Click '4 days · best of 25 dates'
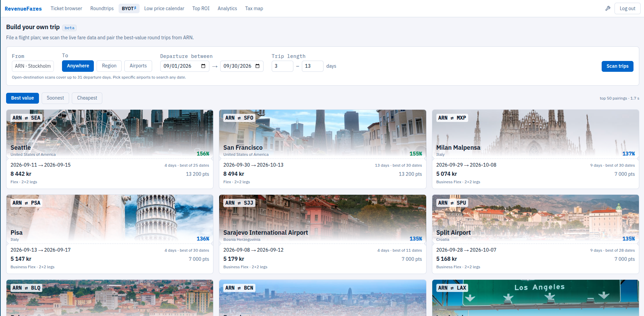This screenshot has width=644, height=316. coord(187,165)
